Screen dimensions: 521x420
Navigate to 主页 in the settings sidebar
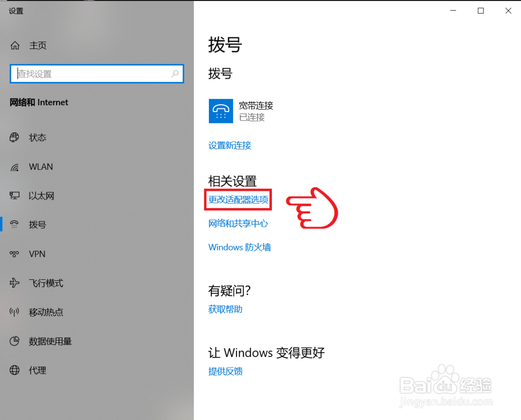tap(38, 45)
